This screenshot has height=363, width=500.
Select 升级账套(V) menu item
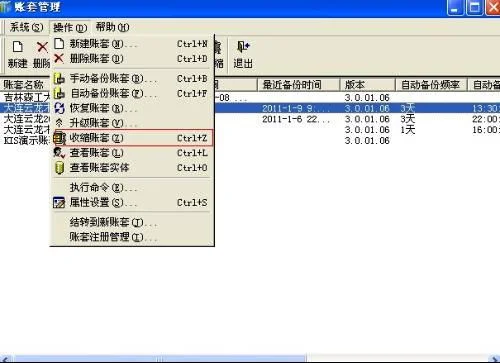coord(131,123)
